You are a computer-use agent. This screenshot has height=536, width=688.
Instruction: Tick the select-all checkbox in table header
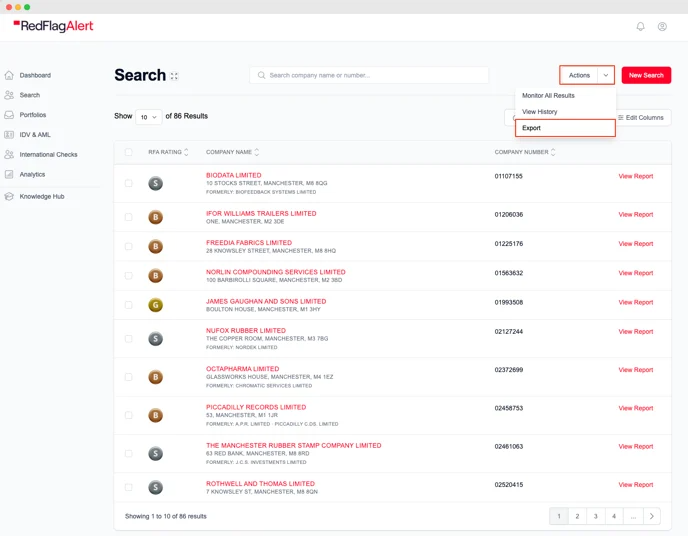[x=129, y=152]
